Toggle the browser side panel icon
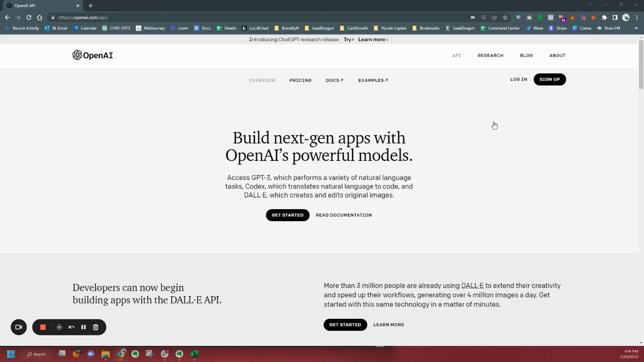Screen dimensions: 644x362 click(615, 17)
